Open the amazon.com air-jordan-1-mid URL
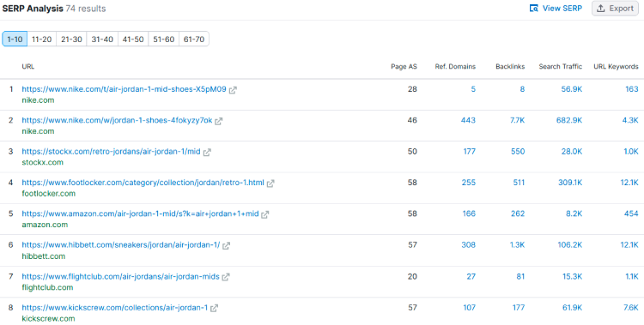This screenshot has height=325, width=644. click(140, 214)
